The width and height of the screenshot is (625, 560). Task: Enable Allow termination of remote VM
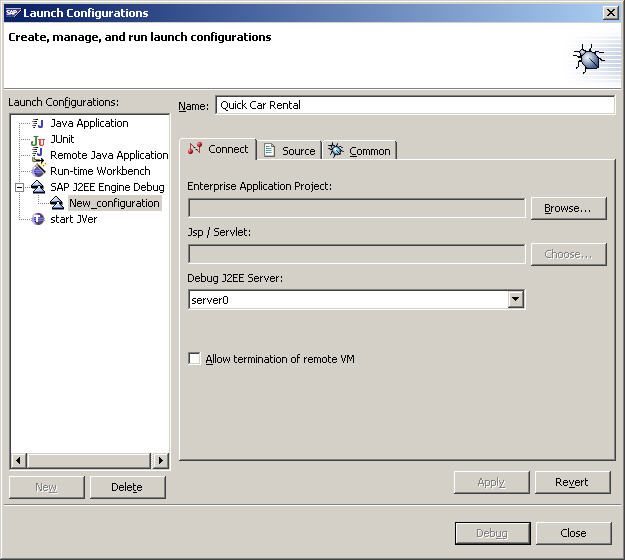pos(195,359)
